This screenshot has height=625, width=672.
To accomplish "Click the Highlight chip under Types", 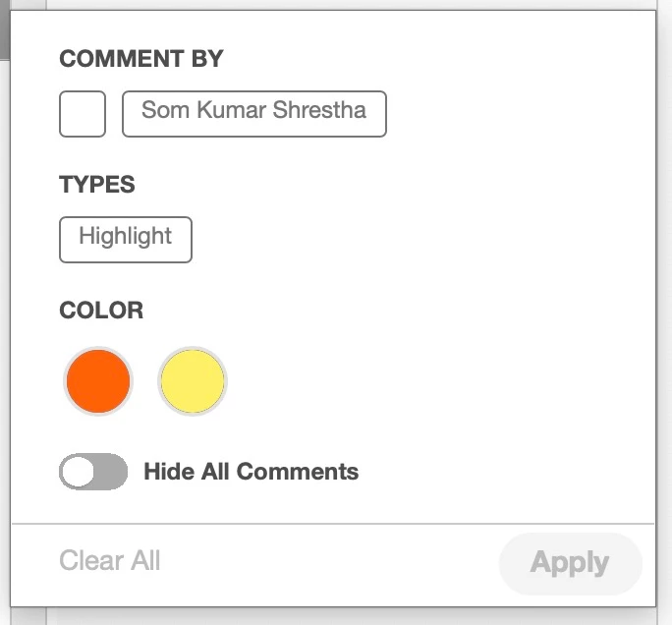I will click(x=126, y=240).
